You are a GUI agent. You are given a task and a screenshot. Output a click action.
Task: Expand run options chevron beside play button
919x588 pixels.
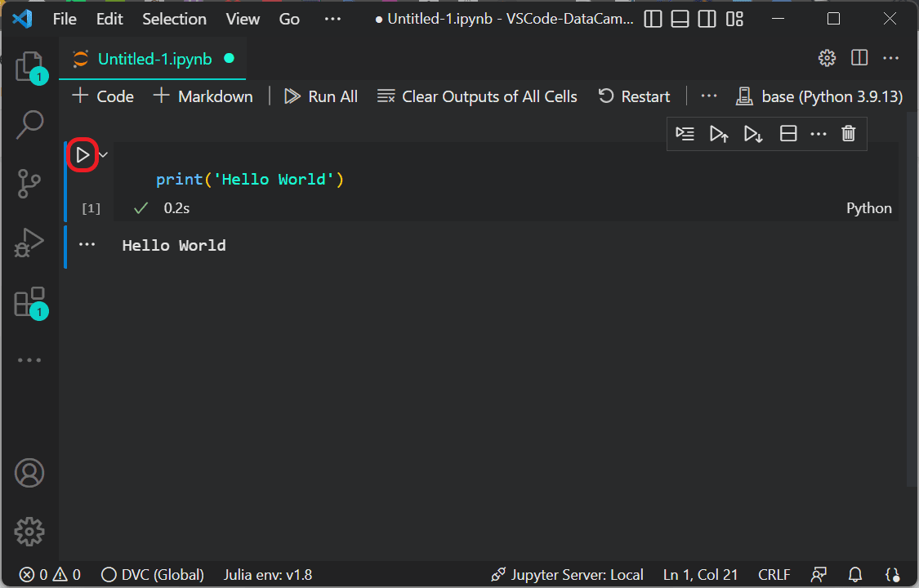click(103, 154)
